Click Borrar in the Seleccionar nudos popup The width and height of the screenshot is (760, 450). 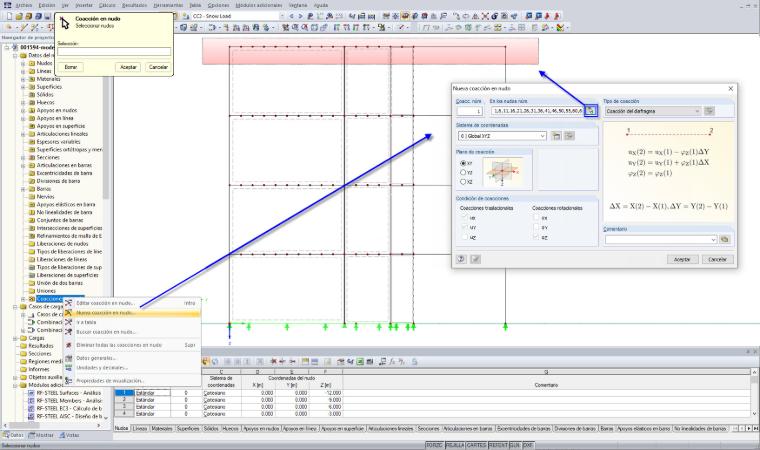(71, 67)
